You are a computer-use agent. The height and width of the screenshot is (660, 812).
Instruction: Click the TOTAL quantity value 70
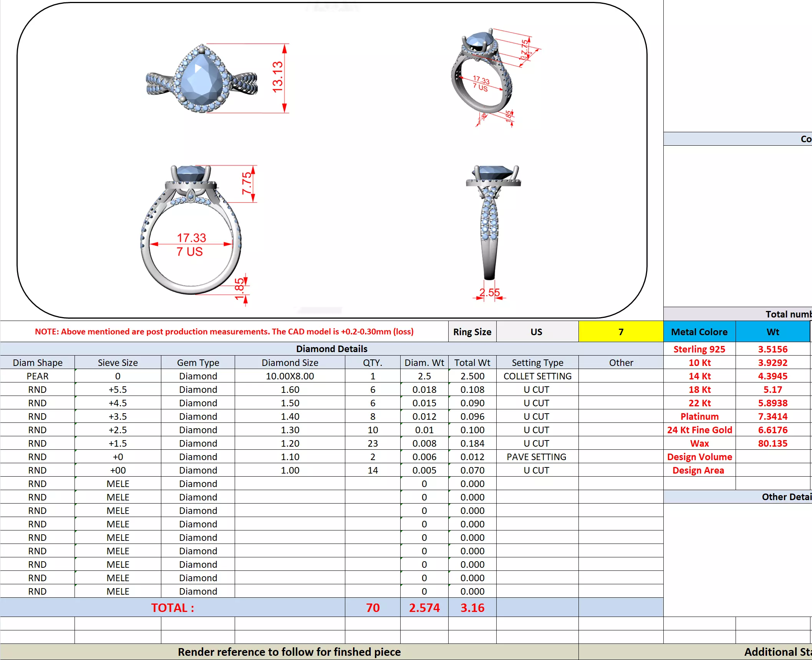pyautogui.click(x=373, y=608)
